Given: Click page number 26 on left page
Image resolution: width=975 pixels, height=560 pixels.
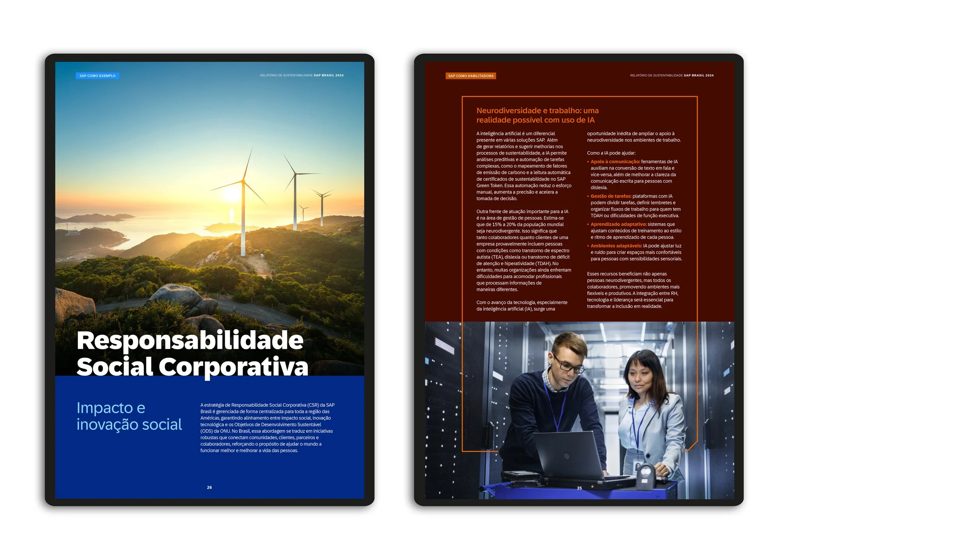Looking at the screenshot, I should (x=209, y=487).
